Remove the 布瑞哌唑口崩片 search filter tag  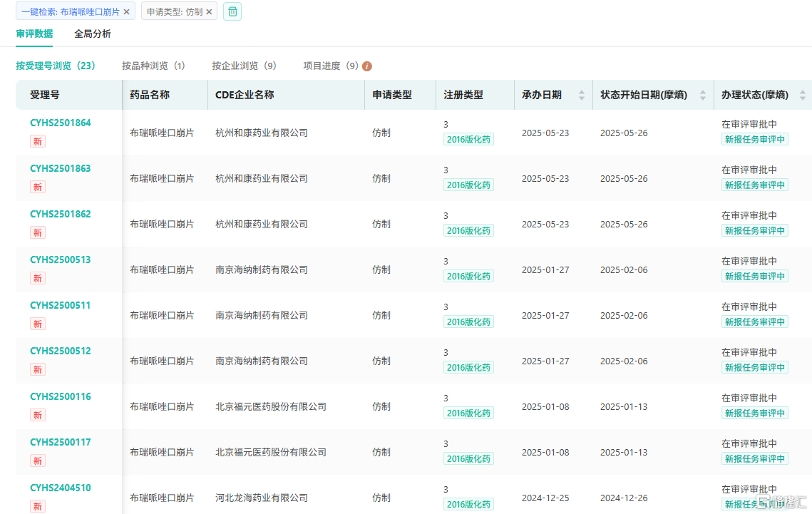[126, 12]
